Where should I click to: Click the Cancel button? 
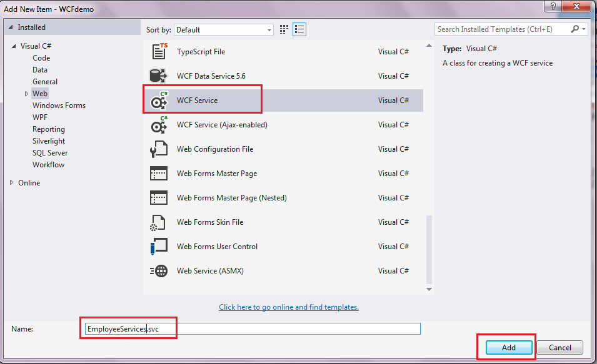(x=559, y=347)
